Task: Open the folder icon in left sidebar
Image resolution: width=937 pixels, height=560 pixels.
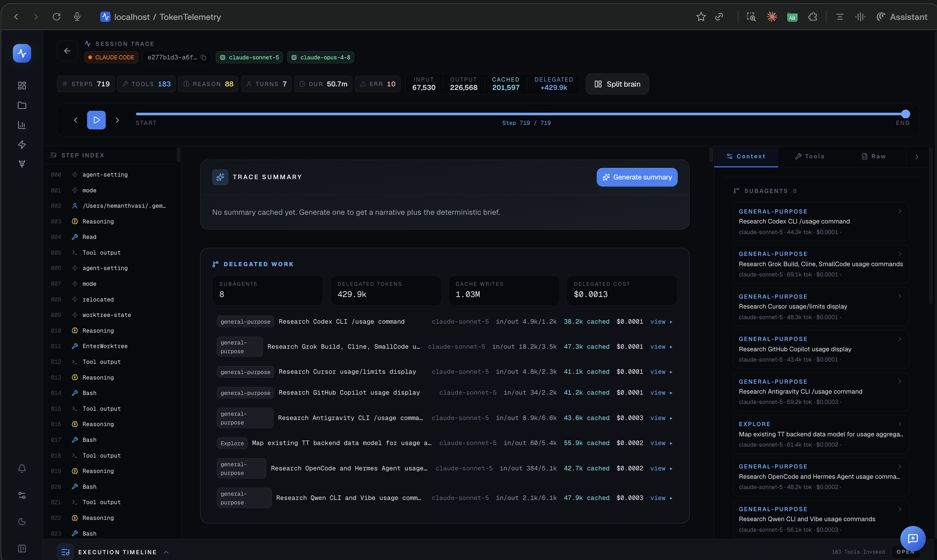Action: click(22, 105)
